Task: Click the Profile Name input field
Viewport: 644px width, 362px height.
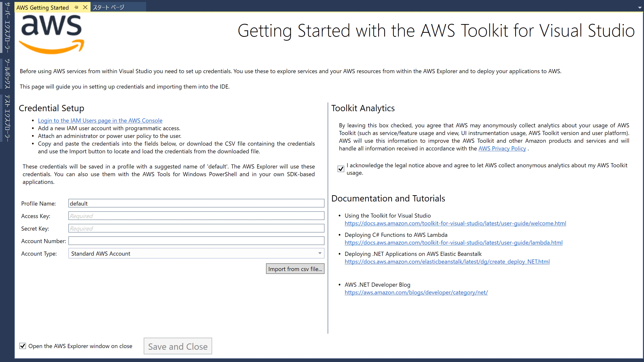Action: pyautogui.click(x=196, y=203)
